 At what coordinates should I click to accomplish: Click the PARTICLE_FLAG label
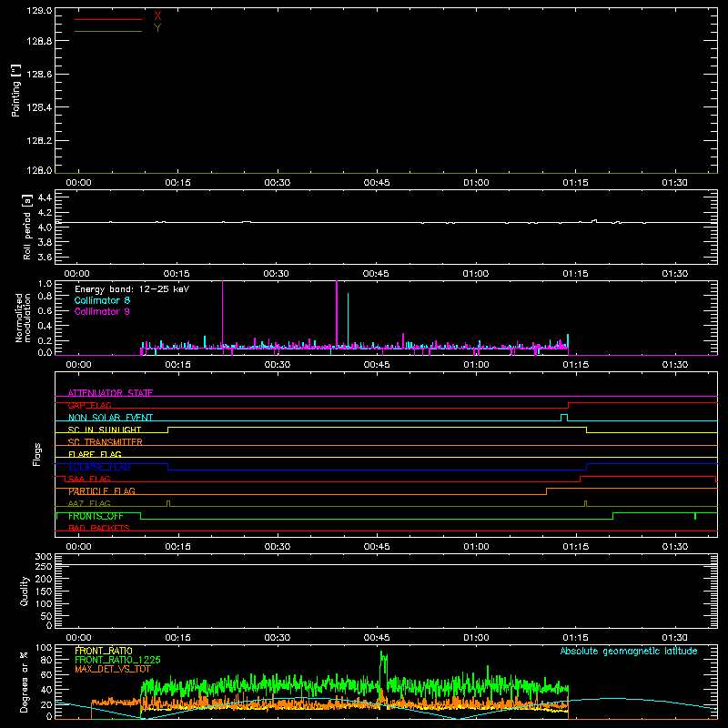click(x=102, y=491)
